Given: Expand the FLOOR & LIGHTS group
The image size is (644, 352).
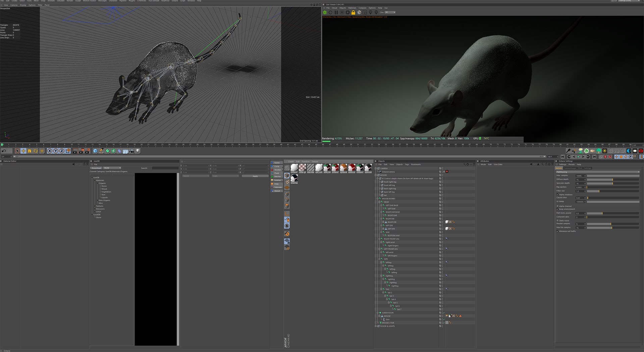Looking at the screenshot, I should click(376, 326).
